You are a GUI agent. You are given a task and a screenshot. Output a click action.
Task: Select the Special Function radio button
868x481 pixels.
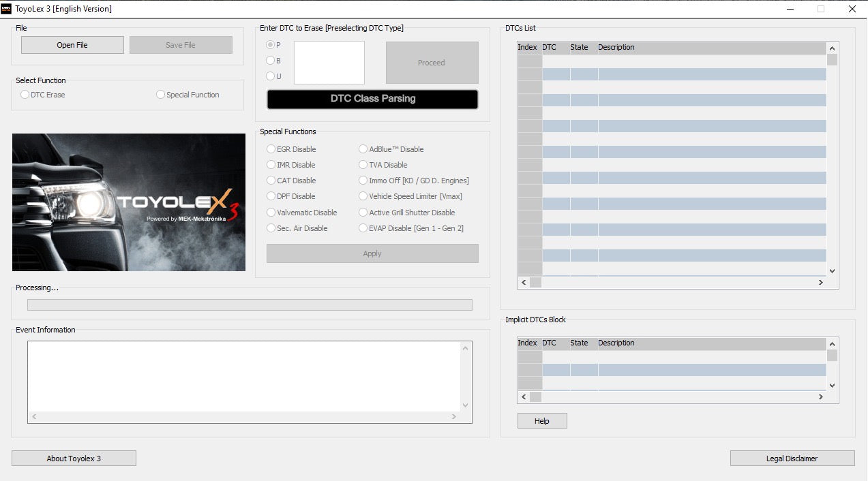tap(188, 95)
